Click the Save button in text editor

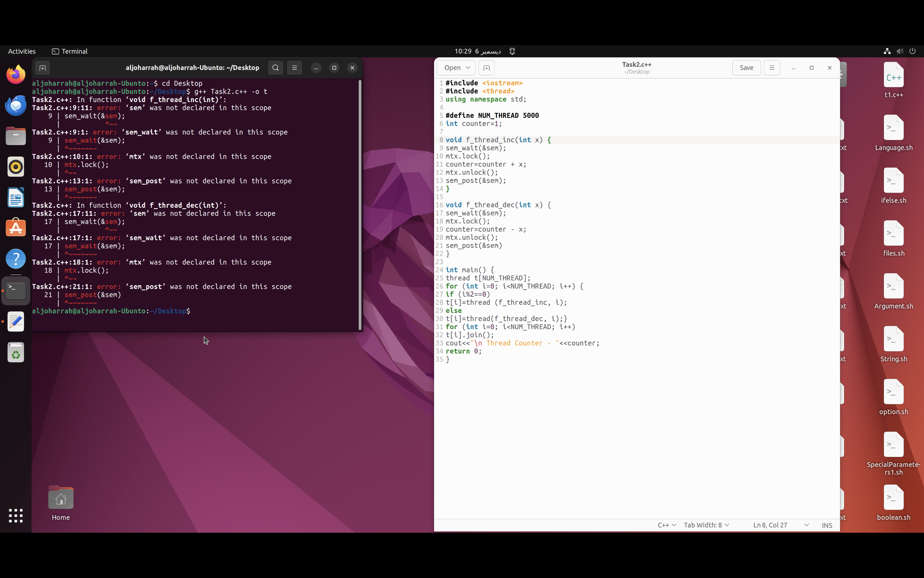click(747, 68)
